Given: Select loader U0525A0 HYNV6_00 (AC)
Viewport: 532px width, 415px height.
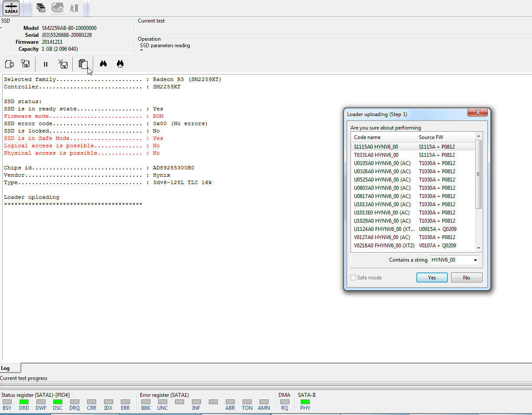Looking at the screenshot, I should 413,180.
